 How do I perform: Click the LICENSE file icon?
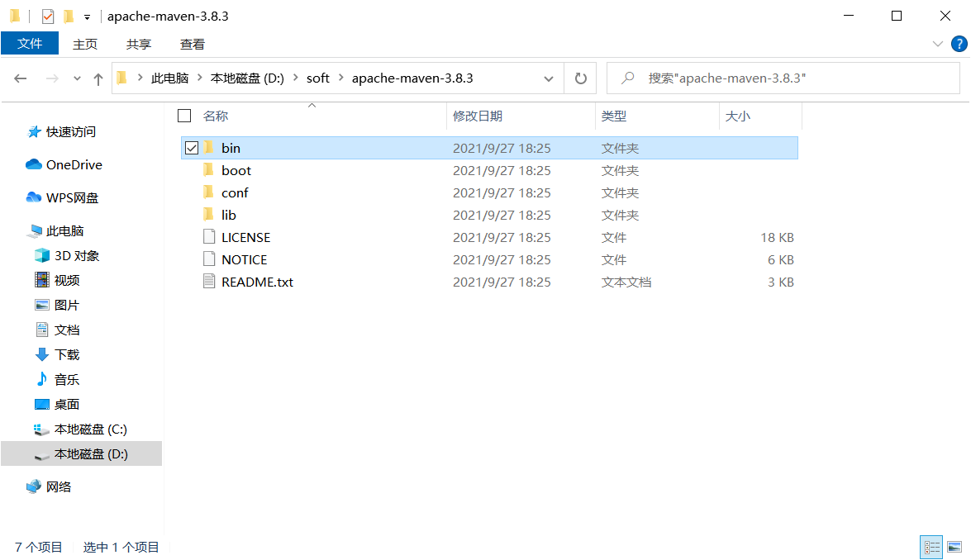pos(209,236)
